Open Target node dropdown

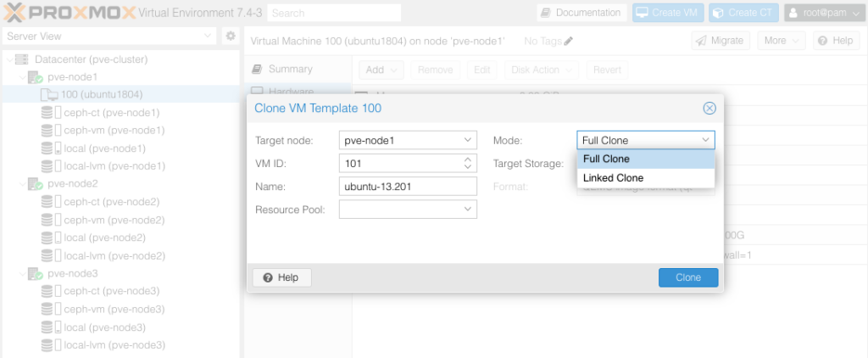pyautogui.click(x=467, y=140)
